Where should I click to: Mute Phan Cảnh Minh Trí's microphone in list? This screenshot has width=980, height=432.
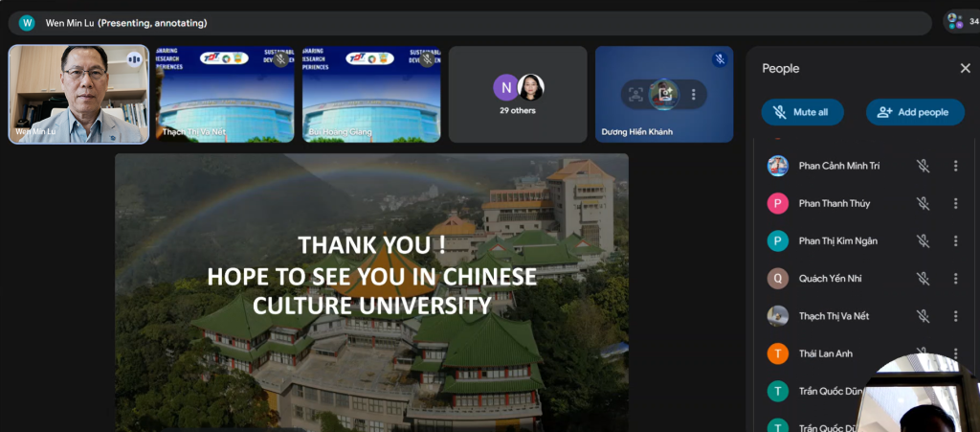click(x=923, y=166)
